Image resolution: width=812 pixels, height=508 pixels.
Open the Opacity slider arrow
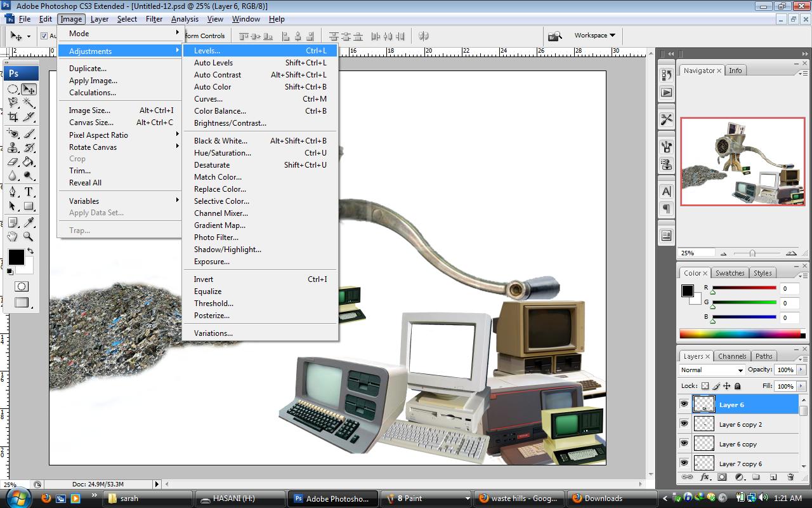(801, 370)
